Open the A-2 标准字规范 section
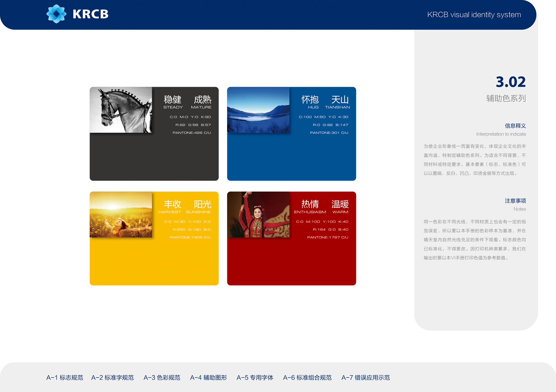 pyautogui.click(x=113, y=378)
